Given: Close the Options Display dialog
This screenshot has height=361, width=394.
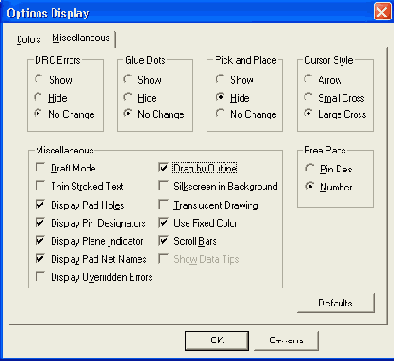Looking at the screenshot, I should (382, 12).
